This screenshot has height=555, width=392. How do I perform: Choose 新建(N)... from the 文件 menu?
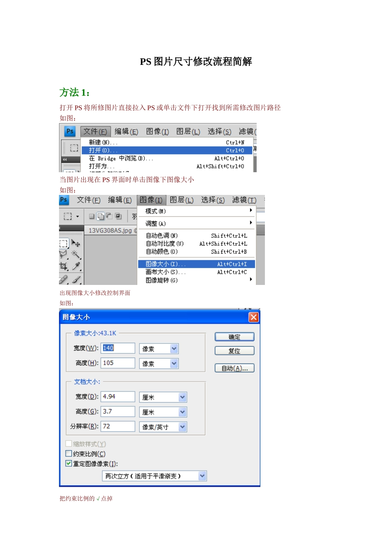pos(167,142)
